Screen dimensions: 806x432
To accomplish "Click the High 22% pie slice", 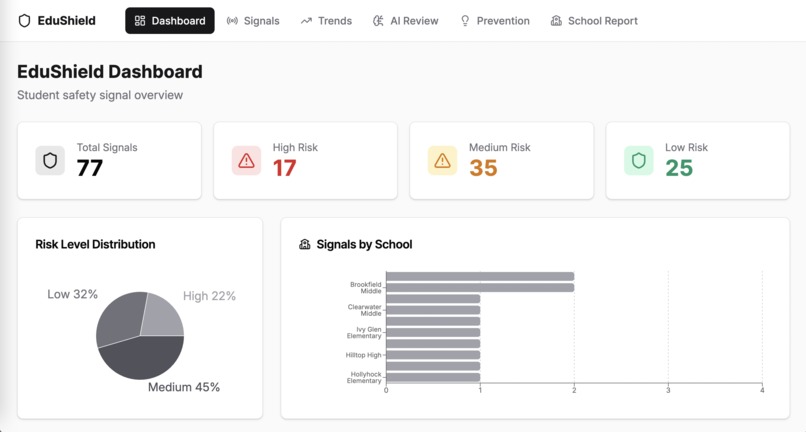I will point(163,316).
